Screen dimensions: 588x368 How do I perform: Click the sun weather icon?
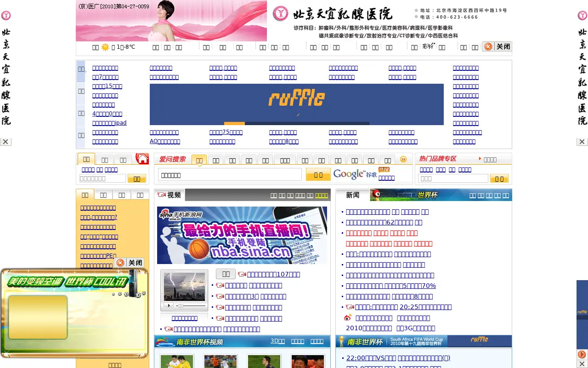click(x=105, y=47)
